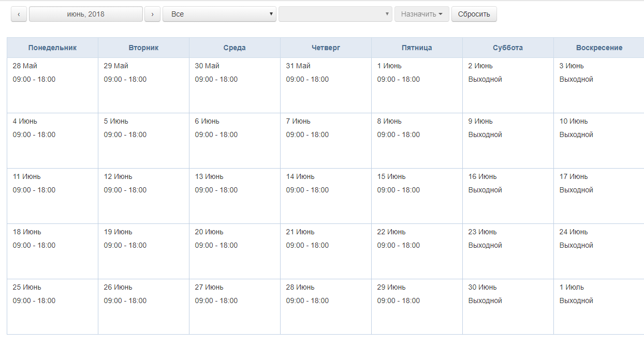Select Saturday 2 Июнь day-off cell
Screen dimensions: 644x346
coord(508,85)
